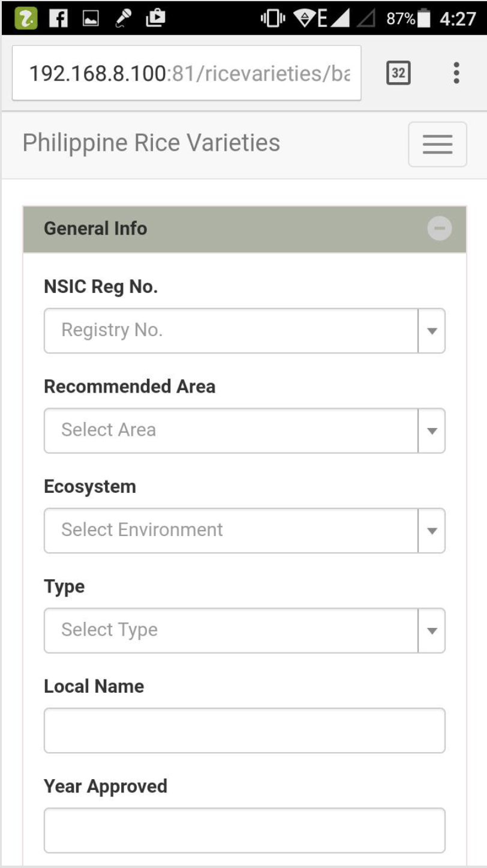
Task: Tap the microphone notification icon
Action: pyautogui.click(x=124, y=18)
